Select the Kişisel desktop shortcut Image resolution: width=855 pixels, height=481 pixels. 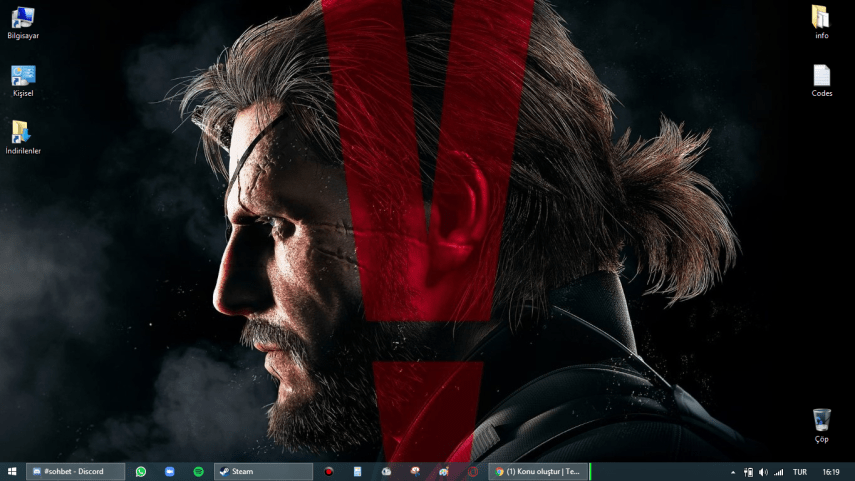[x=23, y=81]
